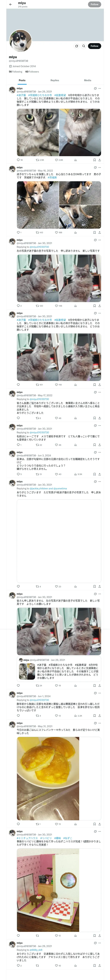Open more options on May 17, 2022 post
This screenshot has width=110, height=980.
[x=100, y=392]
